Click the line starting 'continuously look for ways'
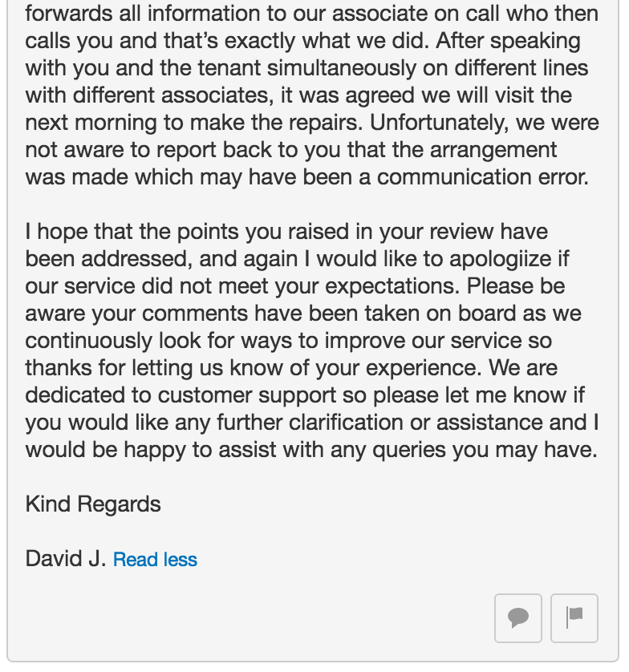Screen dimensions: 629x672 pyautogui.click(x=288, y=341)
